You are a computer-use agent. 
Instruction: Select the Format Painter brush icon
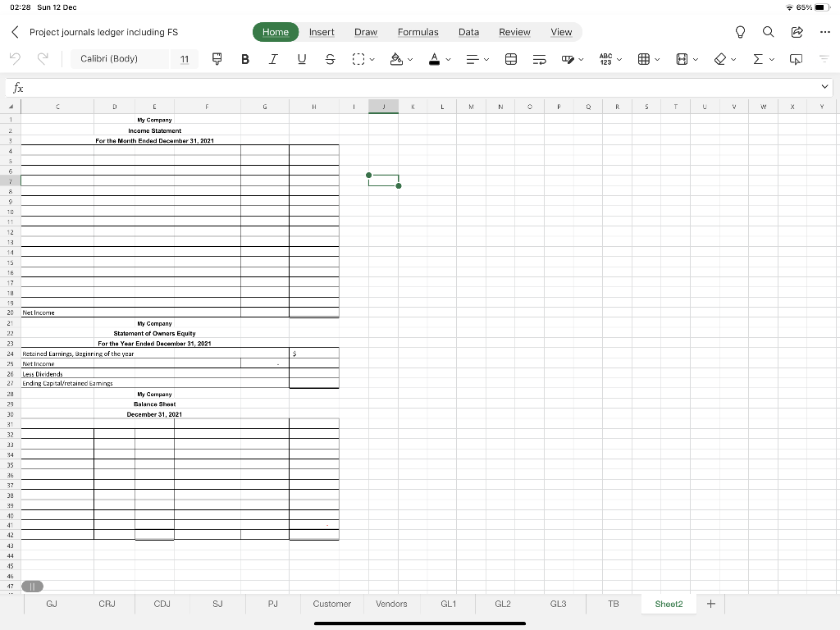[217, 59]
